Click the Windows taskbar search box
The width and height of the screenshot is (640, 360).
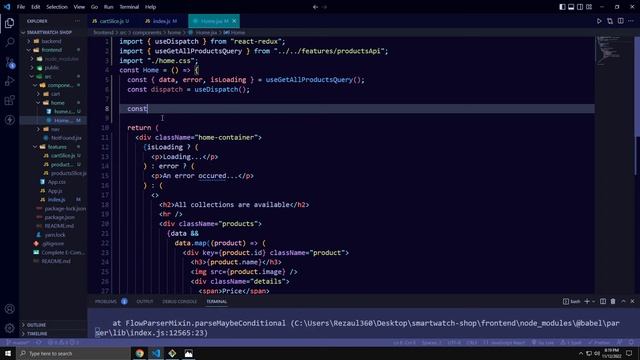click(74, 353)
